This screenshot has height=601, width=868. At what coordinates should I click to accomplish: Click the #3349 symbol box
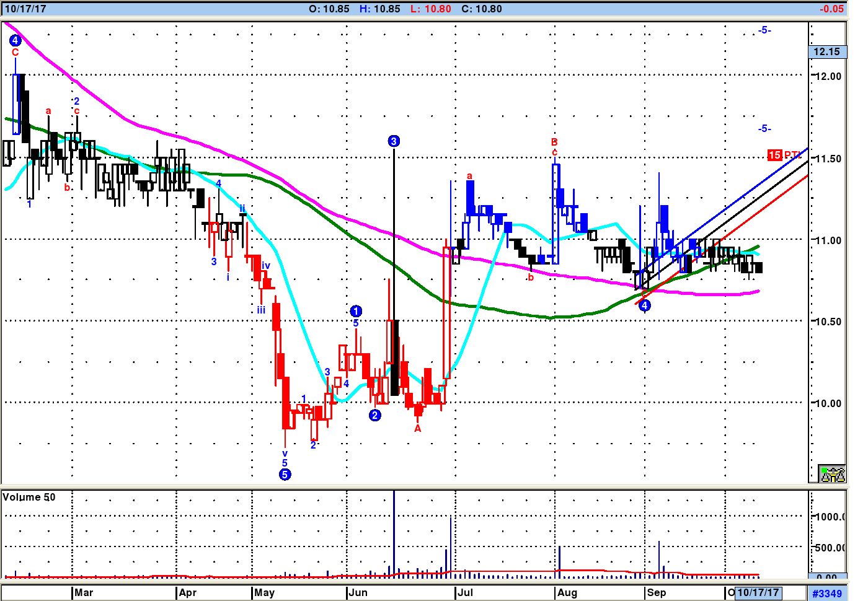click(x=827, y=594)
